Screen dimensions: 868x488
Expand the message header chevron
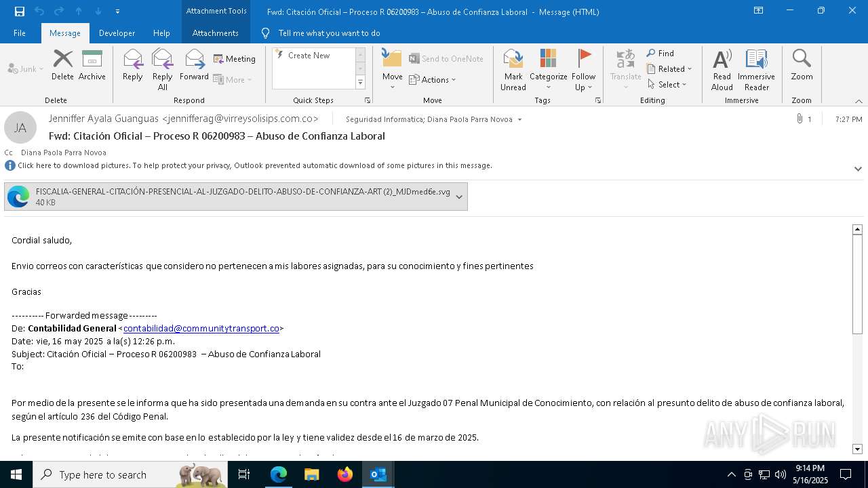click(858, 169)
